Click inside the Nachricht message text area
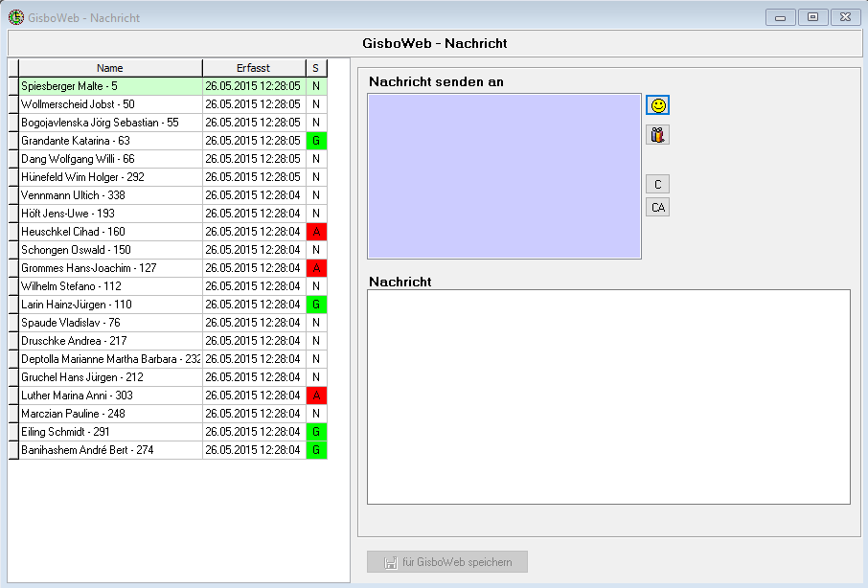This screenshot has width=868, height=588. (x=608, y=396)
